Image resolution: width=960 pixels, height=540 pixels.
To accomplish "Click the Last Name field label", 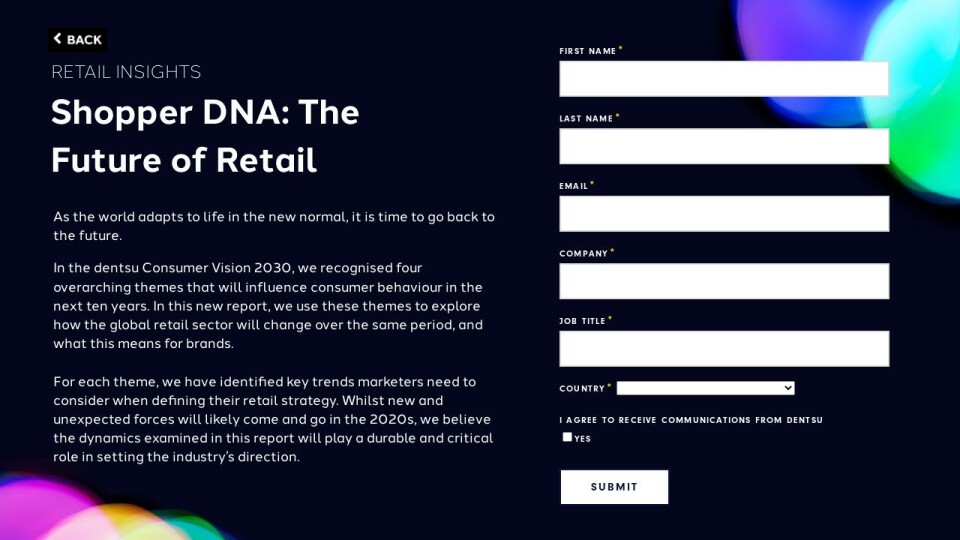I will (586, 118).
